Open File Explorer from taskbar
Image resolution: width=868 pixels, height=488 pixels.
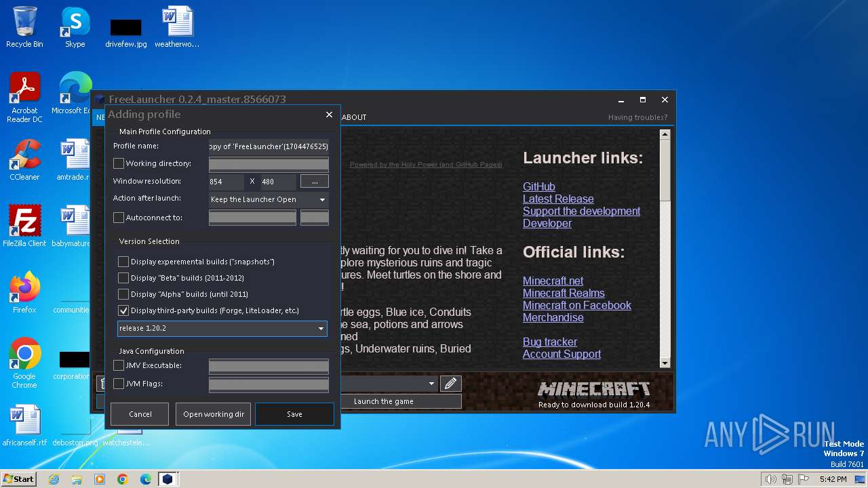[x=77, y=479]
